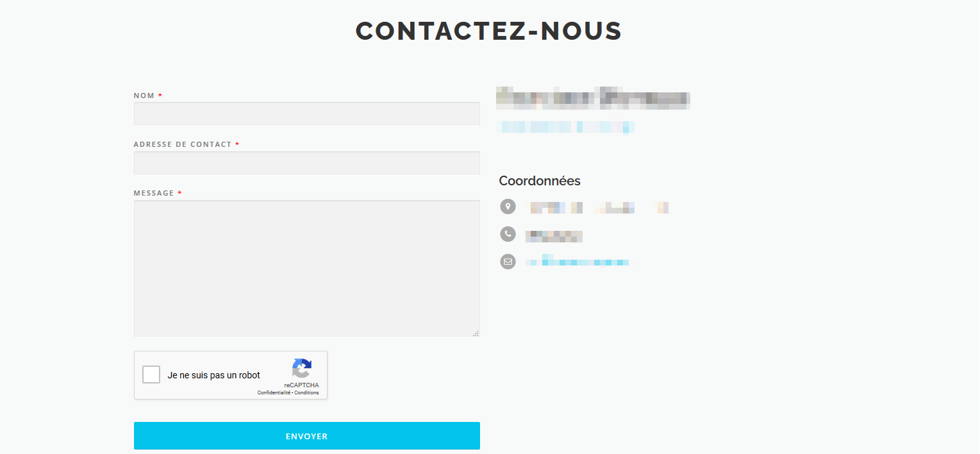Focus the Adresse de contact field
Screen dimensions: 980x454
[307, 163]
